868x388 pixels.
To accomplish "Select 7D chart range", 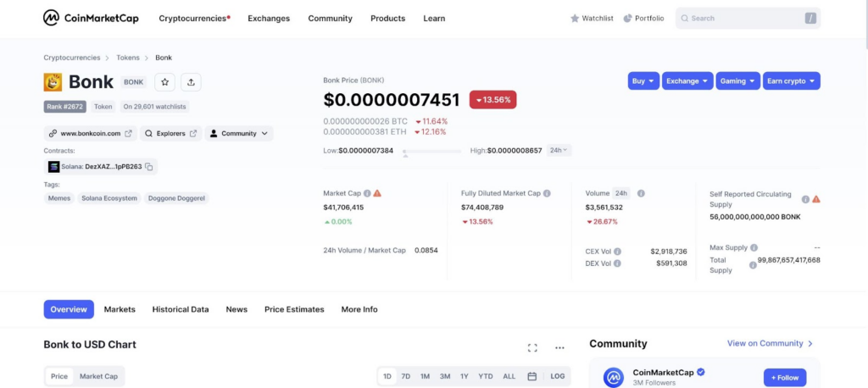I will (406, 376).
